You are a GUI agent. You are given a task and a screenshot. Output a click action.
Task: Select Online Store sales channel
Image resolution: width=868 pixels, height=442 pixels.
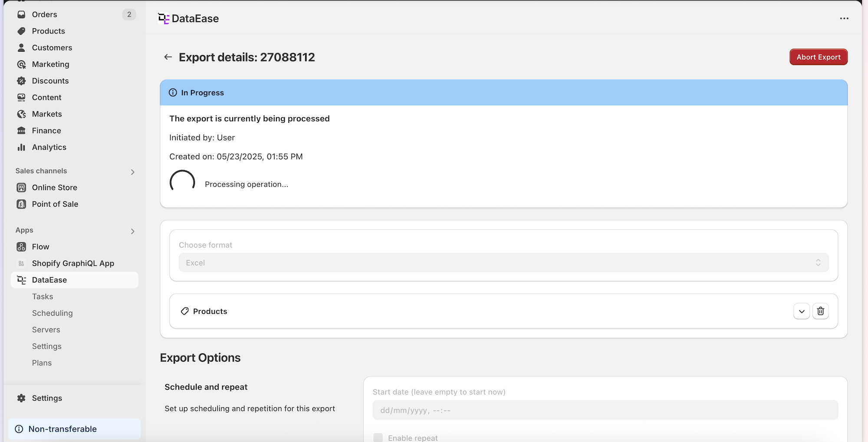(x=55, y=188)
